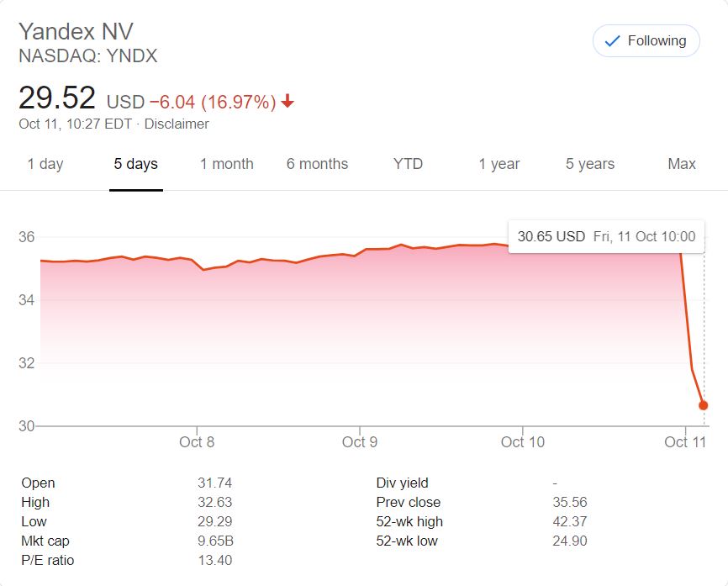Toggle the Following button
The width and height of the screenshot is (728, 586).
click(x=646, y=40)
